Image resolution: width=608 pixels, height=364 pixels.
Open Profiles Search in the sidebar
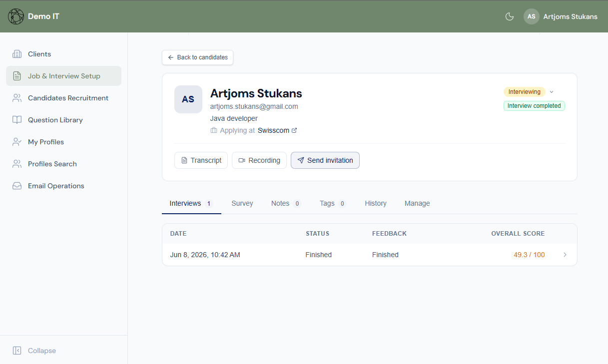[x=64, y=164]
